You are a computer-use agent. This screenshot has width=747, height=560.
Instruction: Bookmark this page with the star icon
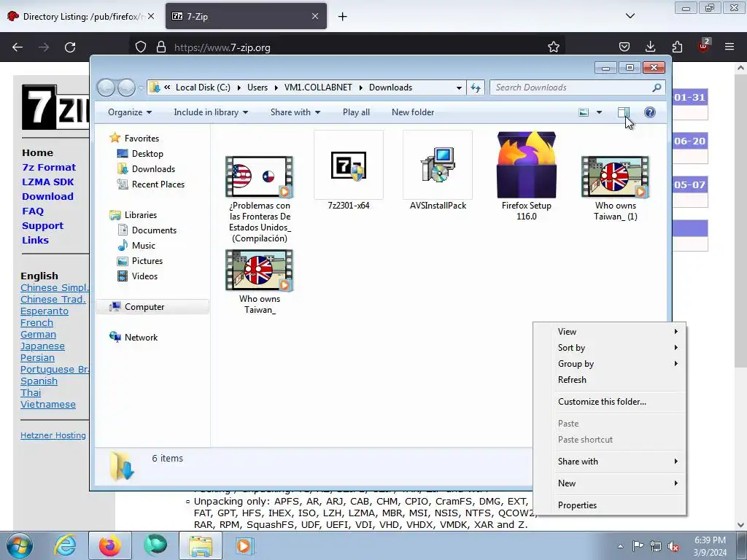click(x=554, y=47)
